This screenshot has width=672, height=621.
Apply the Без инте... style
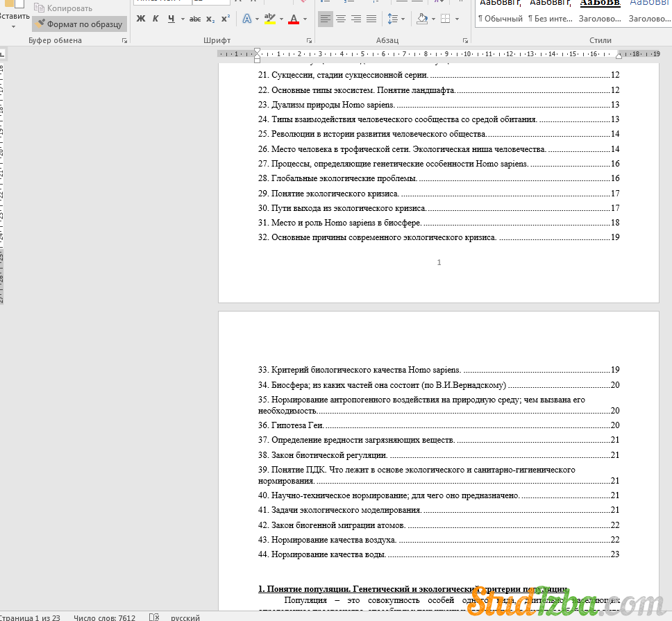coord(550,12)
